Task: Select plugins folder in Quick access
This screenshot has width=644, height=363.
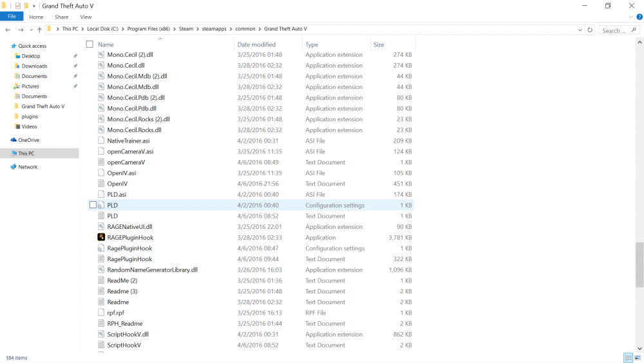Action: click(30, 116)
